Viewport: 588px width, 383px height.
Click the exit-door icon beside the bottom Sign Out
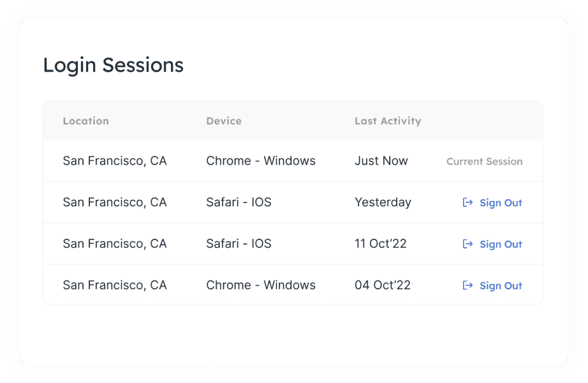[x=466, y=285]
